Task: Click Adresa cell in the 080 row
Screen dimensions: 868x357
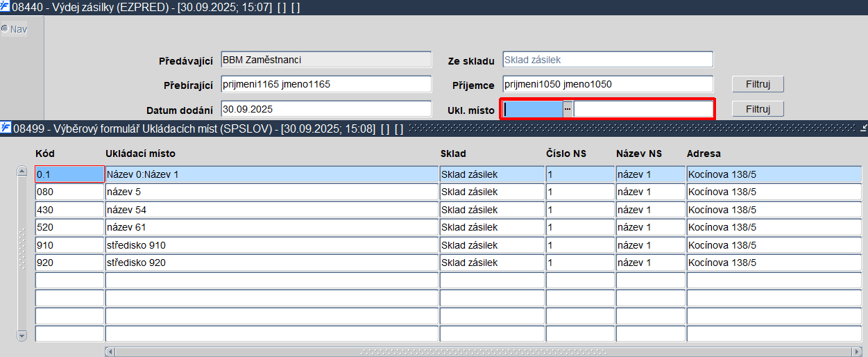Action: pos(774,192)
